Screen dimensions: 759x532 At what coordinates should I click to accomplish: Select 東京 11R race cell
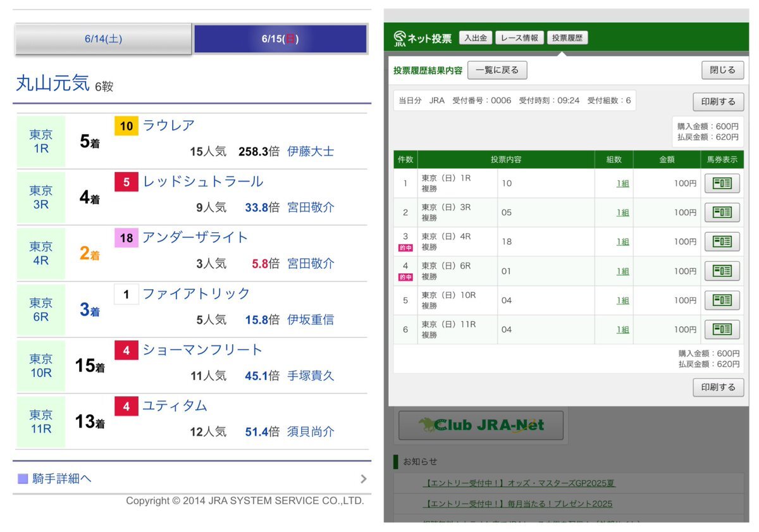coord(41,421)
